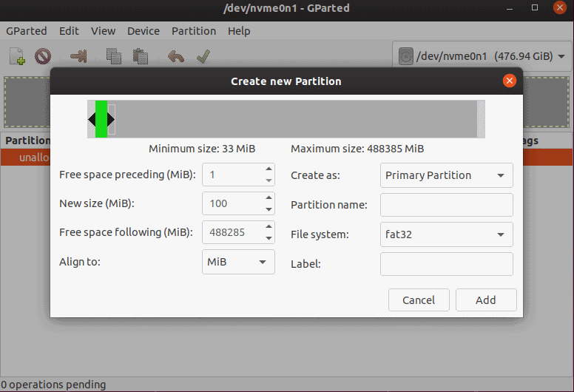Click the right resize arrow handle
The width and height of the screenshot is (574, 392).
[x=111, y=119]
